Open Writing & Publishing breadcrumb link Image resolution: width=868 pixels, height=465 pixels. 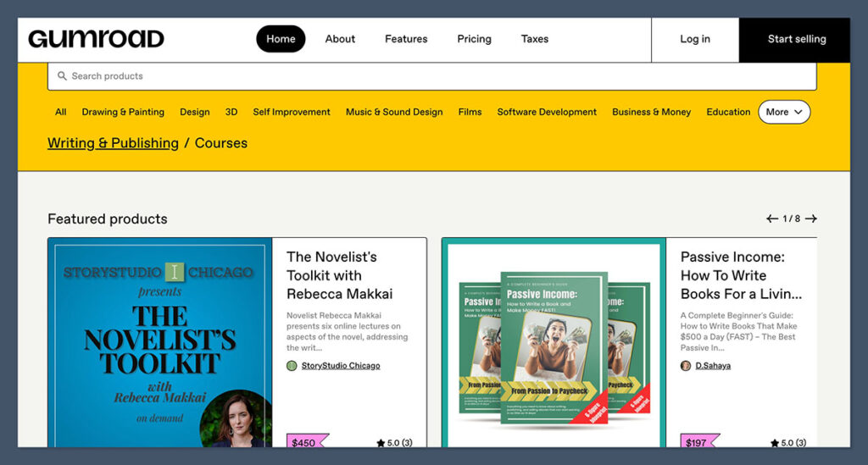tap(113, 143)
